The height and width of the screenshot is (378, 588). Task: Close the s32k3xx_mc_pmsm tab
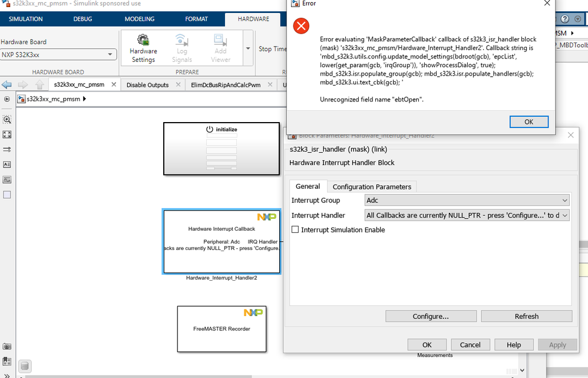click(x=114, y=84)
